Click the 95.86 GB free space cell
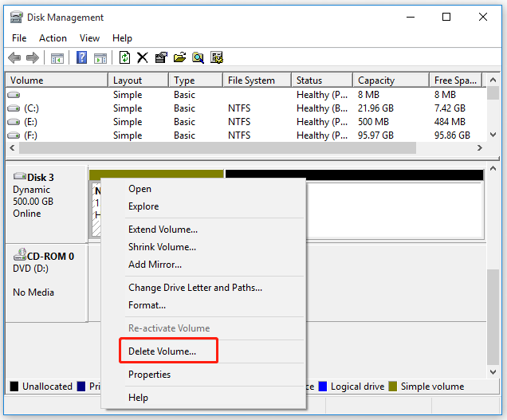The image size is (507, 420). tap(452, 135)
